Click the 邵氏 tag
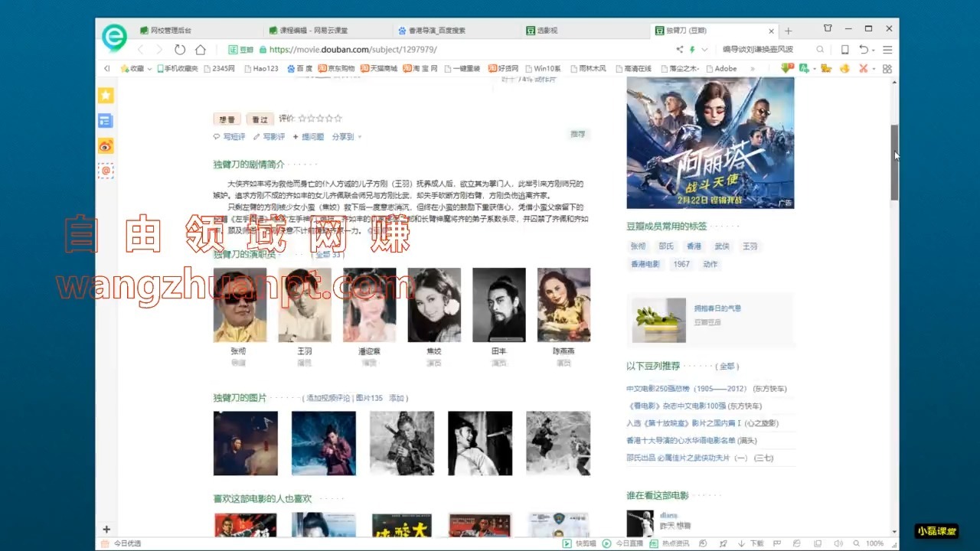 click(x=666, y=246)
